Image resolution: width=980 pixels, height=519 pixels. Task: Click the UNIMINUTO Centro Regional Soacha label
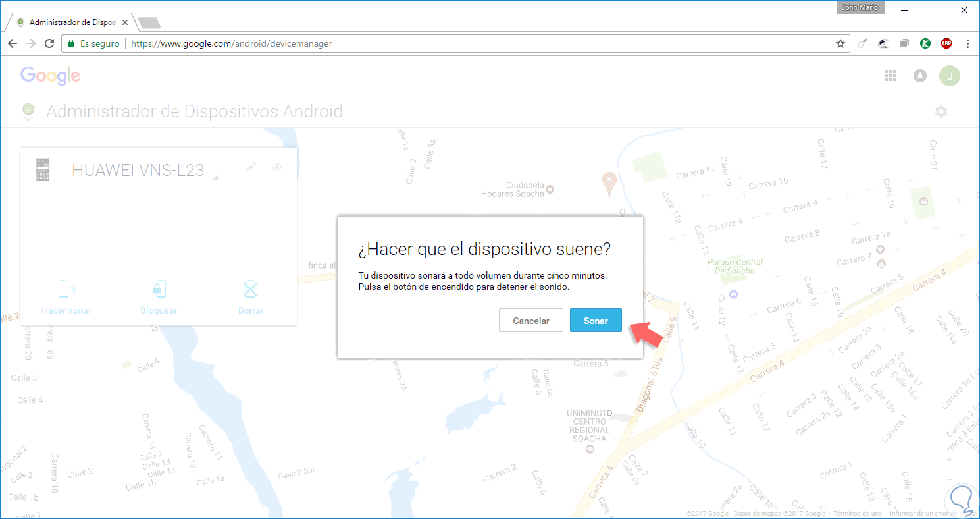click(x=590, y=425)
